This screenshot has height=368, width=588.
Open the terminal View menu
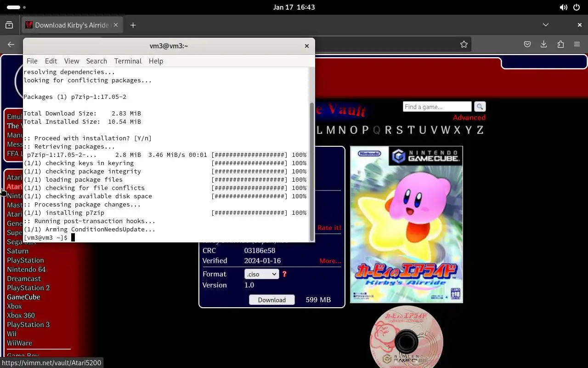72,61
